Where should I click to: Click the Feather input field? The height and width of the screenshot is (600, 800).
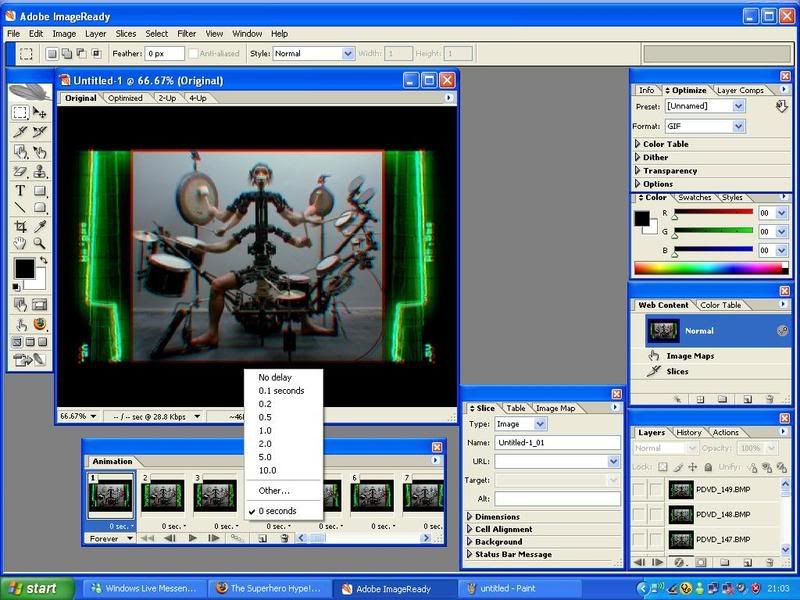point(164,53)
